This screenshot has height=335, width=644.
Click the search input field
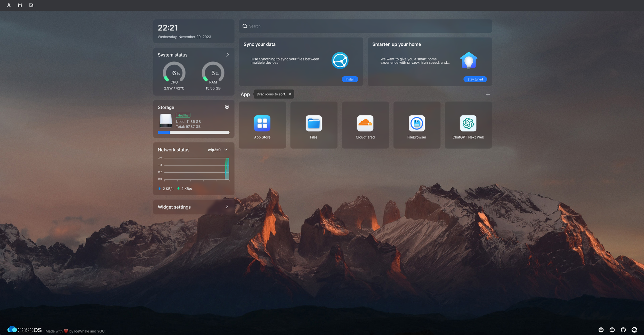[x=365, y=26]
